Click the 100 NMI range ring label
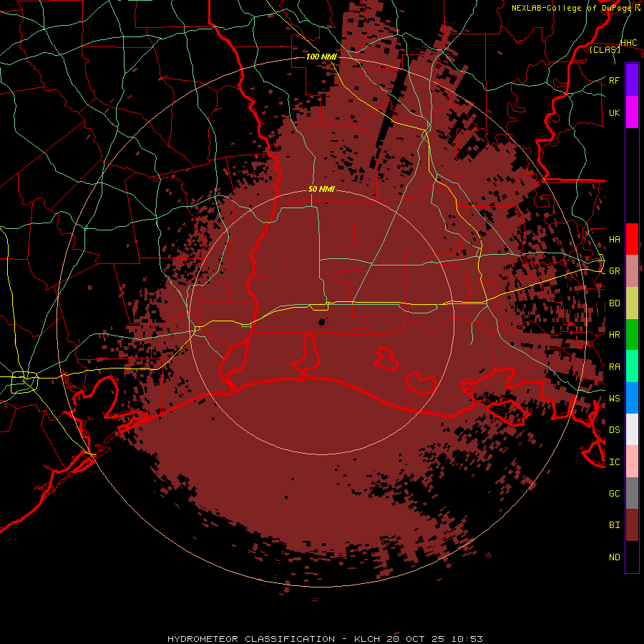 pyautogui.click(x=321, y=57)
